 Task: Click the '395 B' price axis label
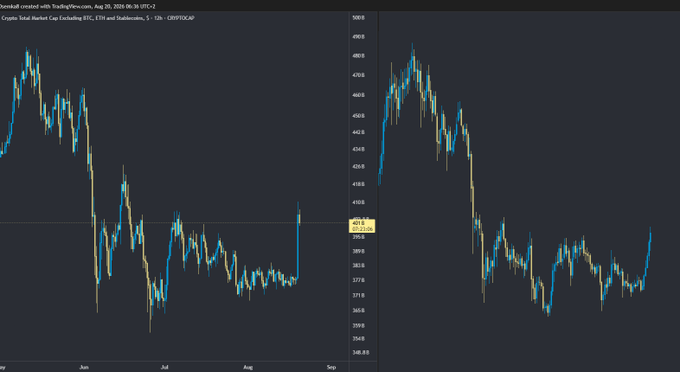pos(358,237)
